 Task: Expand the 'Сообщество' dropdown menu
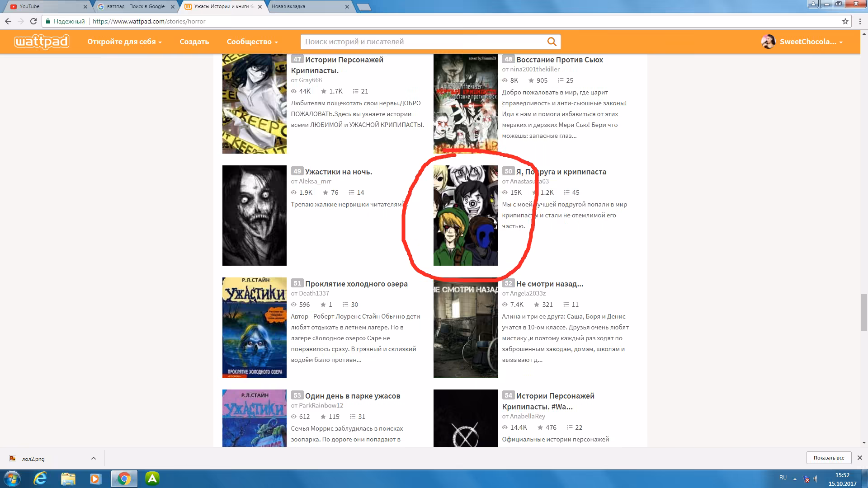click(x=252, y=42)
